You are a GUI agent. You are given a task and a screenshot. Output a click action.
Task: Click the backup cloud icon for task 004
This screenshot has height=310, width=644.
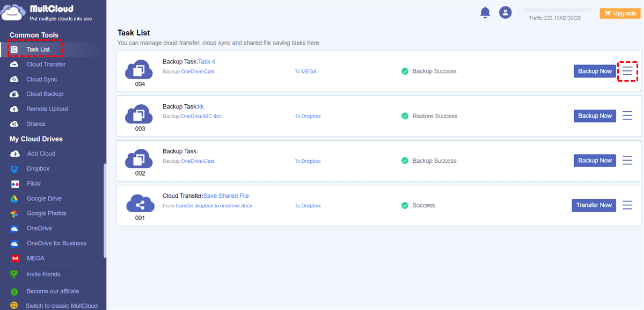point(140,70)
